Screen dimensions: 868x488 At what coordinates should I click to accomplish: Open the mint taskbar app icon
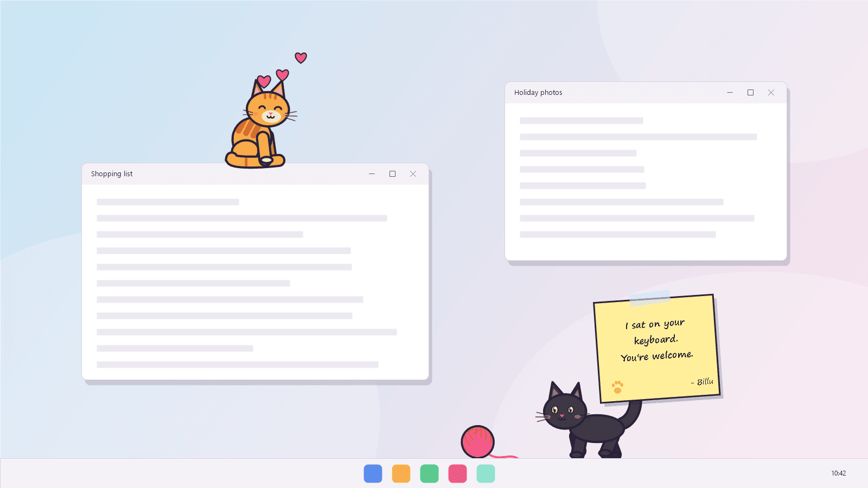pyautogui.click(x=486, y=473)
